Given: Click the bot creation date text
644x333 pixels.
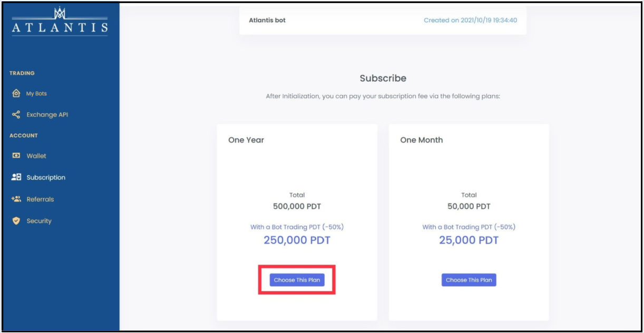Looking at the screenshot, I should click(x=470, y=21).
